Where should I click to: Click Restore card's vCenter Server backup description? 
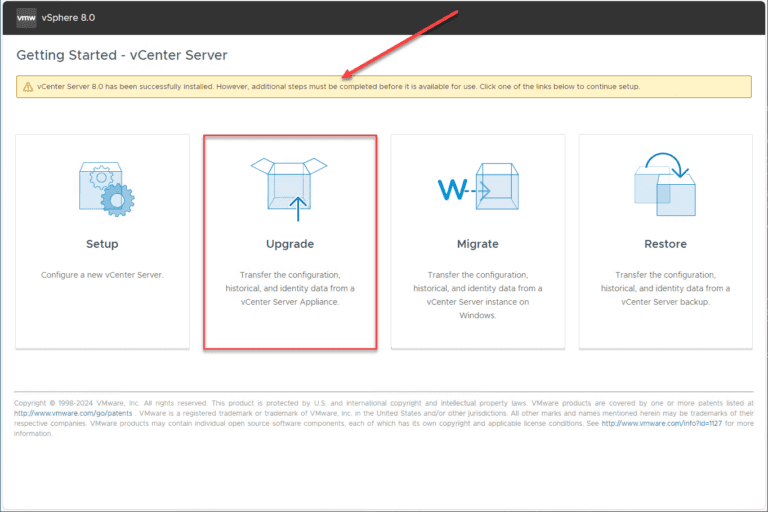[x=665, y=289]
